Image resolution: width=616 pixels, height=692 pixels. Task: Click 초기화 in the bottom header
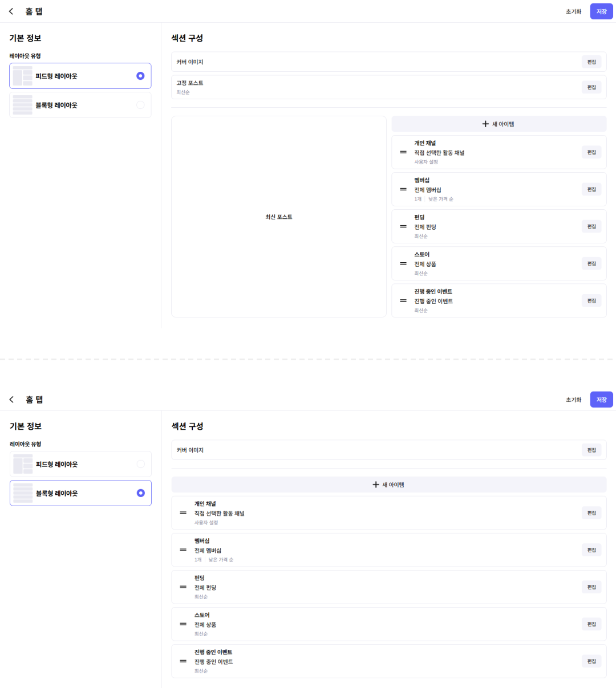point(574,400)
